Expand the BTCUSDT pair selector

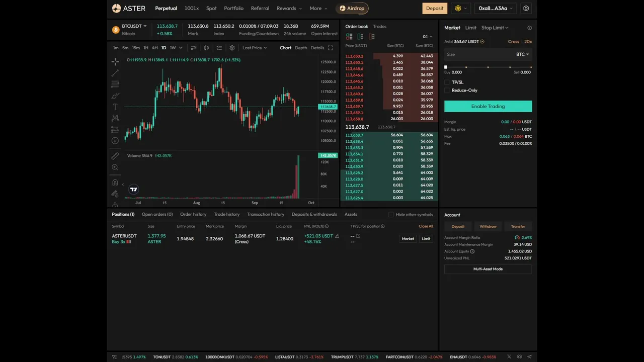click(134, 26)
